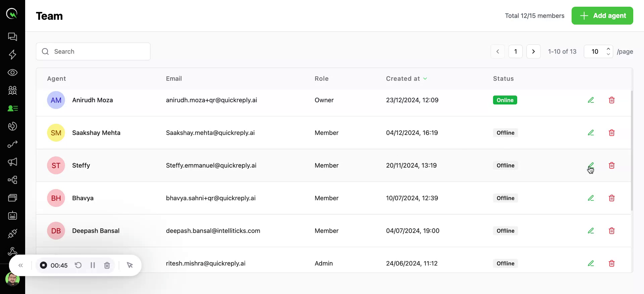Click trash icon for Bhavya row
Screen dimensions: 644x294
tap(611, 198)
